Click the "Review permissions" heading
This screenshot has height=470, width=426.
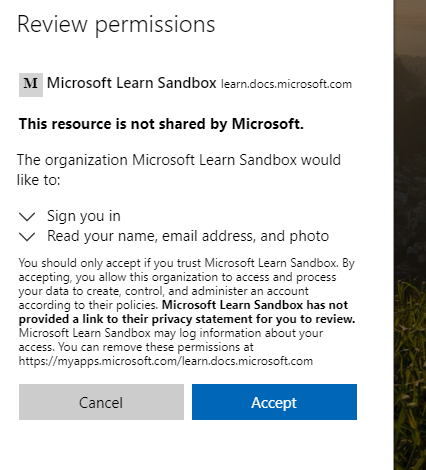116,24
